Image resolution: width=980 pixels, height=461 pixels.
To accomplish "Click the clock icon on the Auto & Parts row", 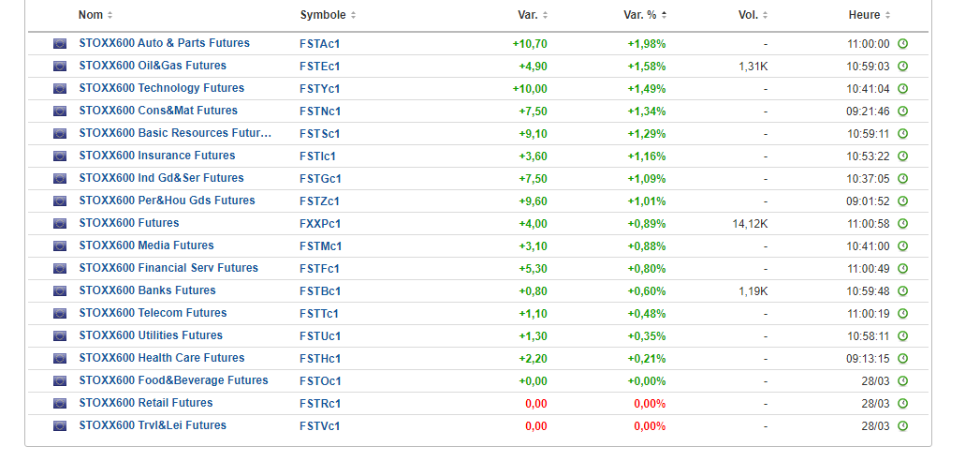I will 902,43.
